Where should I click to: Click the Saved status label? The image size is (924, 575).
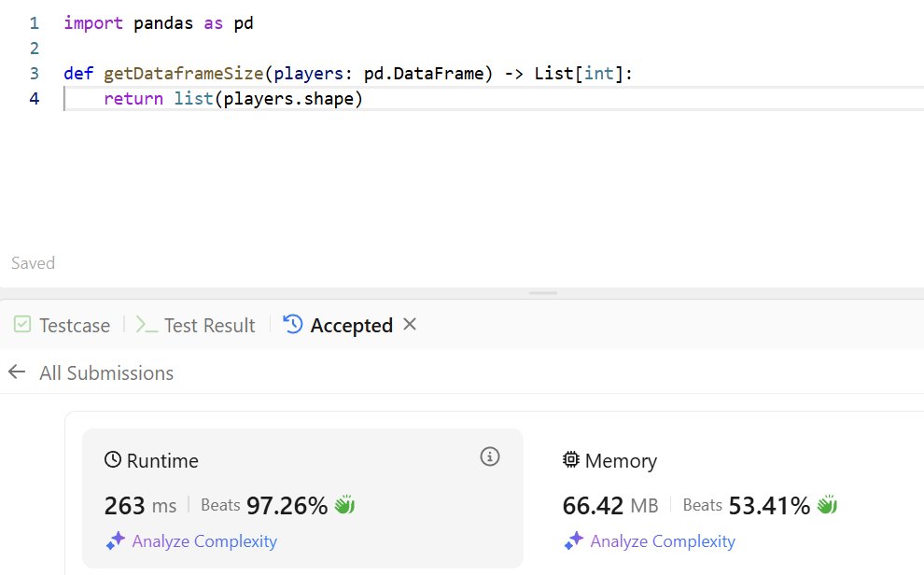pyautogui.click(x=33, y=262)
